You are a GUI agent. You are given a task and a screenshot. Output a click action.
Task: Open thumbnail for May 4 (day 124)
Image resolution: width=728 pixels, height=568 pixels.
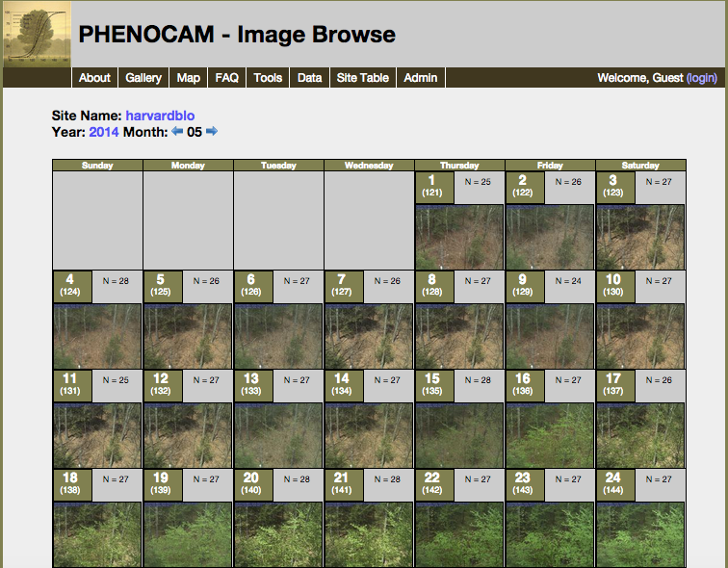pyautogui.click(x=97, y=336)
